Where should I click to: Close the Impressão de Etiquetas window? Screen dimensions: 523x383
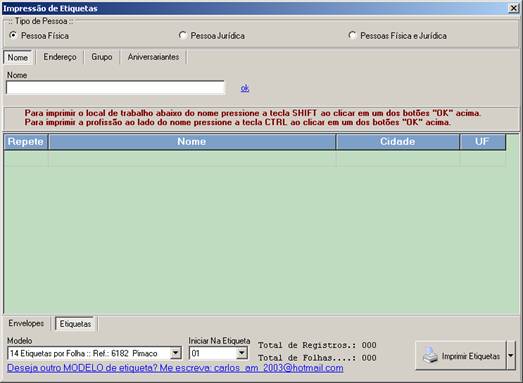click(514, 8)
